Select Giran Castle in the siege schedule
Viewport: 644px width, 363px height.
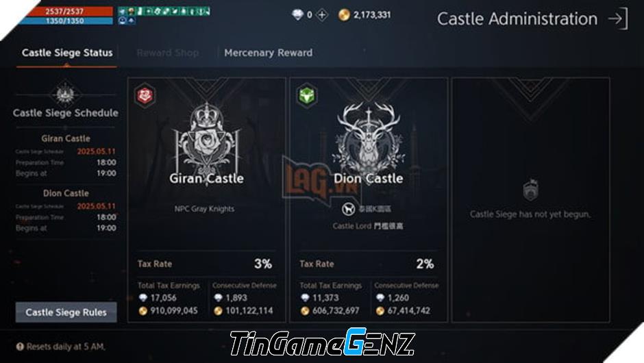[x=66, y=138]
